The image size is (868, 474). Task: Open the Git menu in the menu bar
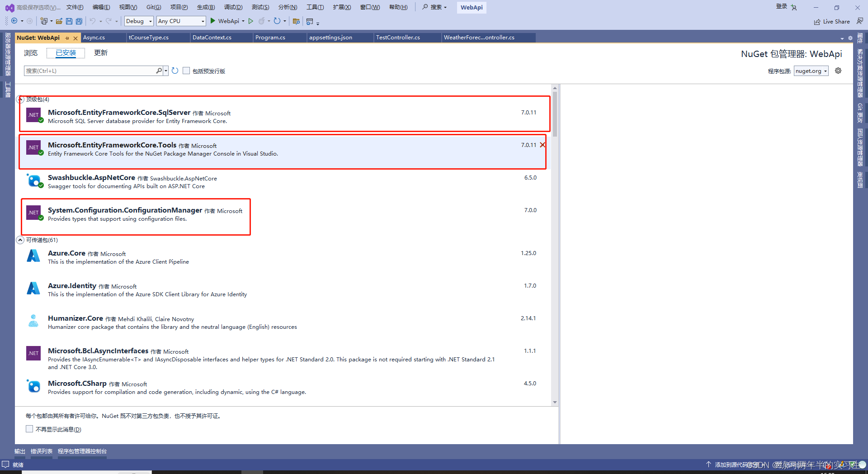pyautogui.click(x=153, y=7)
